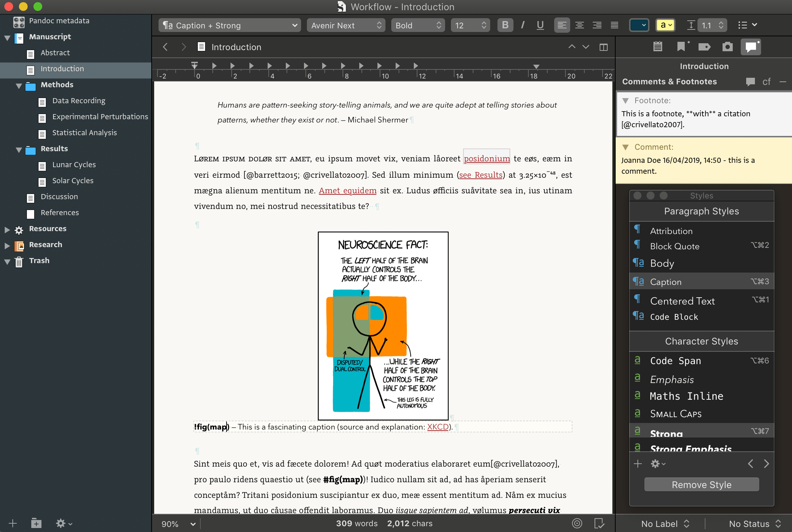Click the split editor view icon
This screenshot has width=792, height=532.
(603, 47)
